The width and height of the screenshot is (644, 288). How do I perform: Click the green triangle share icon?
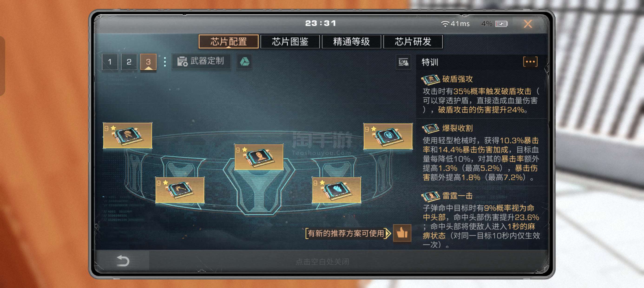pos(244,62)
